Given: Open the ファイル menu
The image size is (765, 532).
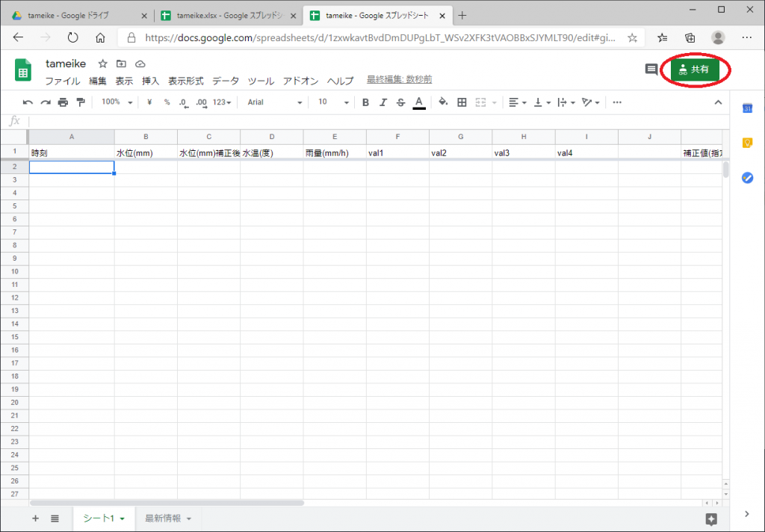Looking at the screenshot, I should [x=63, y=81].
